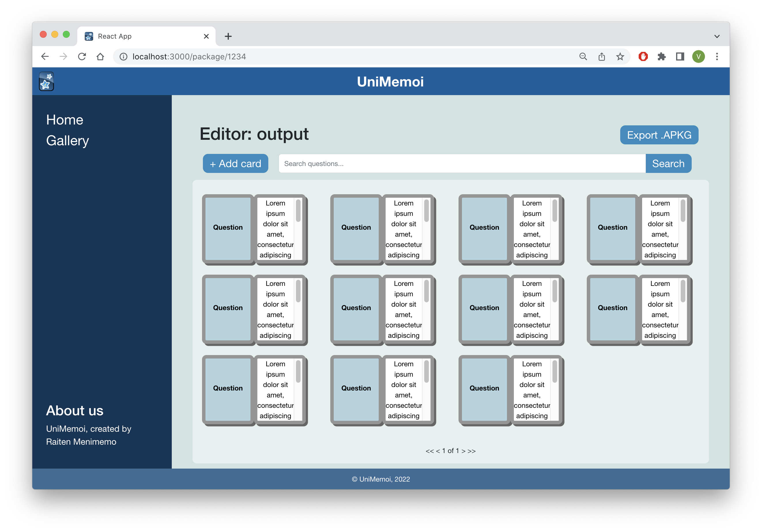Click the red ad-blocker shield icon
The image size is (762, 532).
coord(643,57)
